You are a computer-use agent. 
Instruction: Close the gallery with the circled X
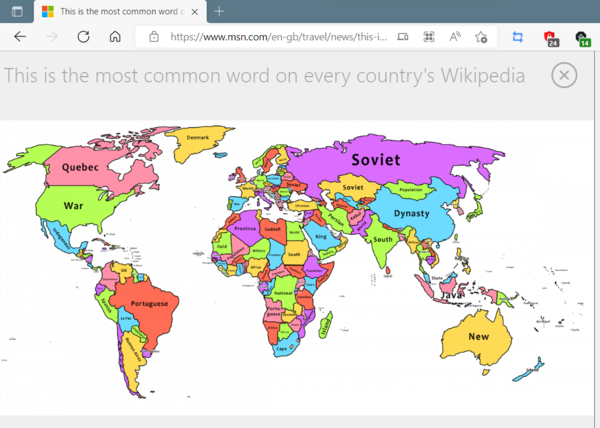564,75
